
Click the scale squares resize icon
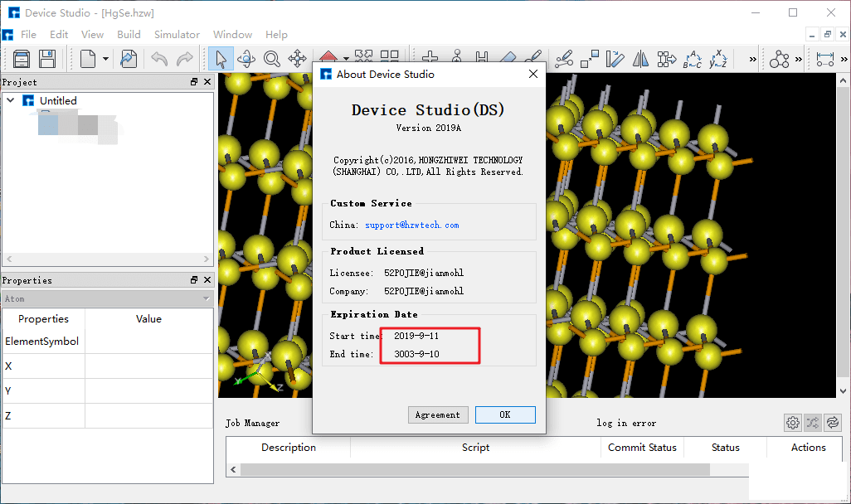pos(590,59)
